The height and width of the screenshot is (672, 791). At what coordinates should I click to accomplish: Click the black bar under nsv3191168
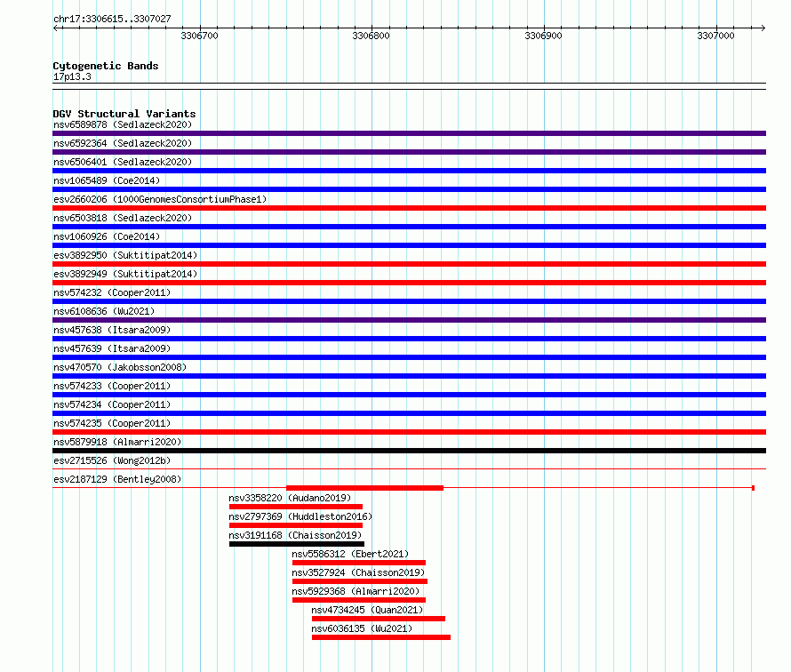click(297, 544)
